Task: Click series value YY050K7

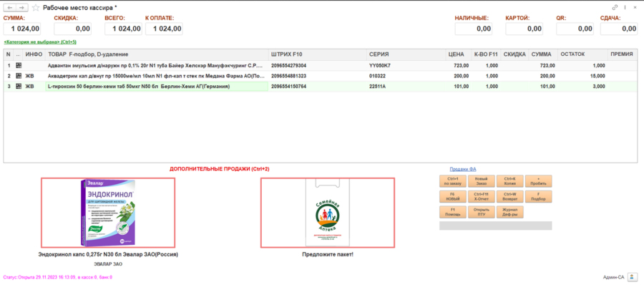Action: (379, 66)
